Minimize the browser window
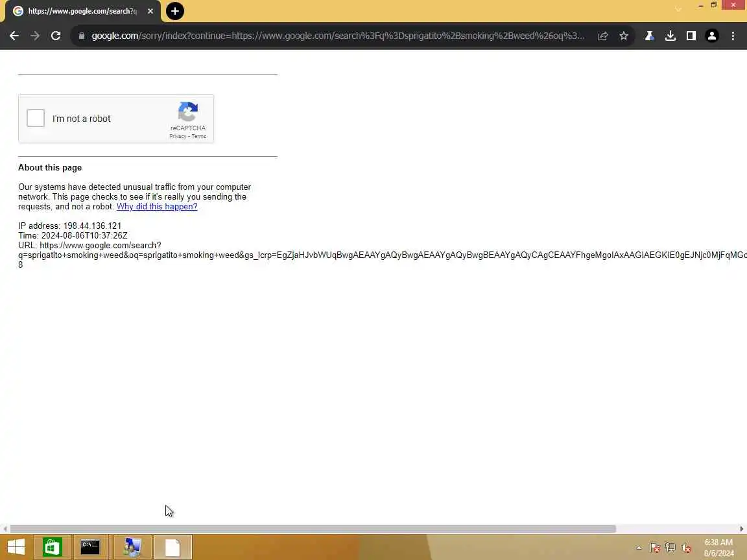 coord(700,5)
